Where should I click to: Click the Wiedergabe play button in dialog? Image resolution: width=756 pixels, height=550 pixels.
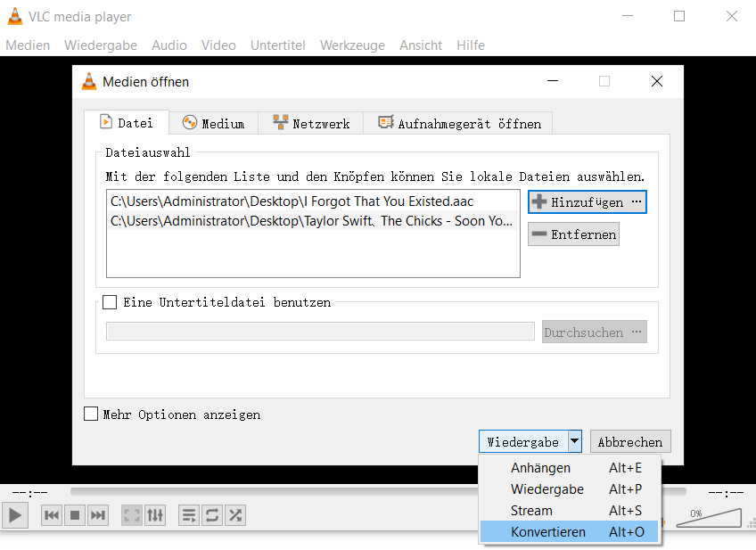pyautogui.click(x=523, y=441)
